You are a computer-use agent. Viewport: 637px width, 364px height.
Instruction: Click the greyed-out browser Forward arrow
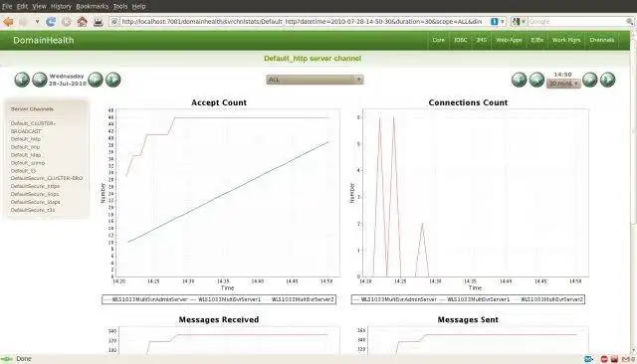click(x=24, y=22)
